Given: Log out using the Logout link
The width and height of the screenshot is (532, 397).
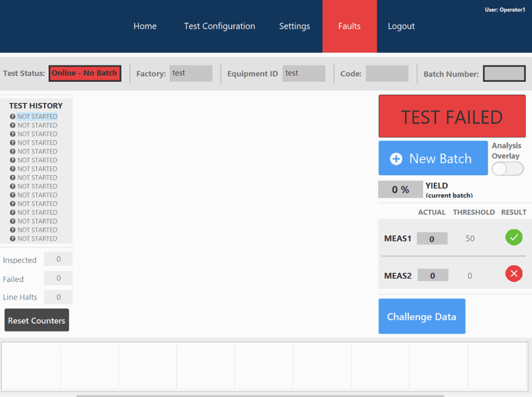Looking at the screenshot, I should pos(401,26).
